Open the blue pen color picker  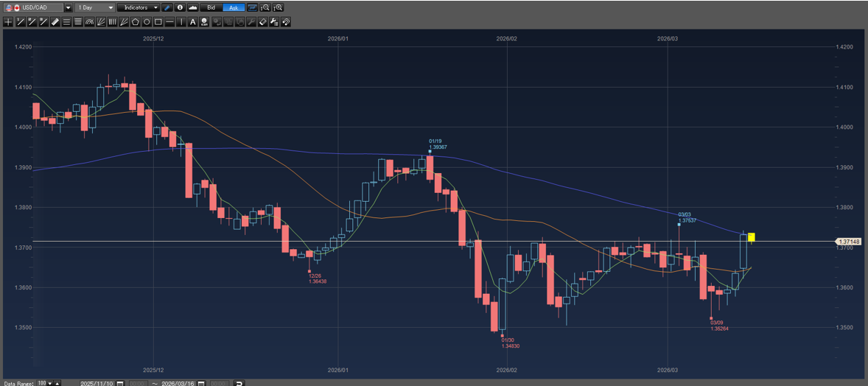tap(167, 7)
